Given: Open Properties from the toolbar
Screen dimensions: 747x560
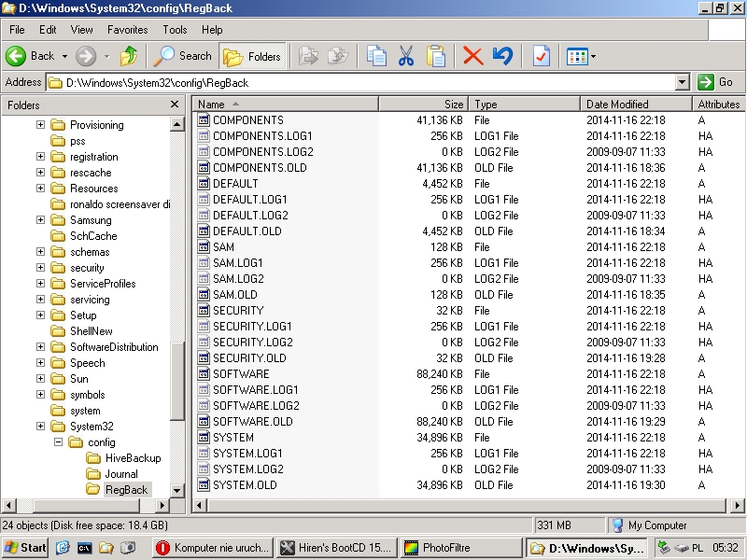Looking at the screenshot, I should click(x=541, y=56).
